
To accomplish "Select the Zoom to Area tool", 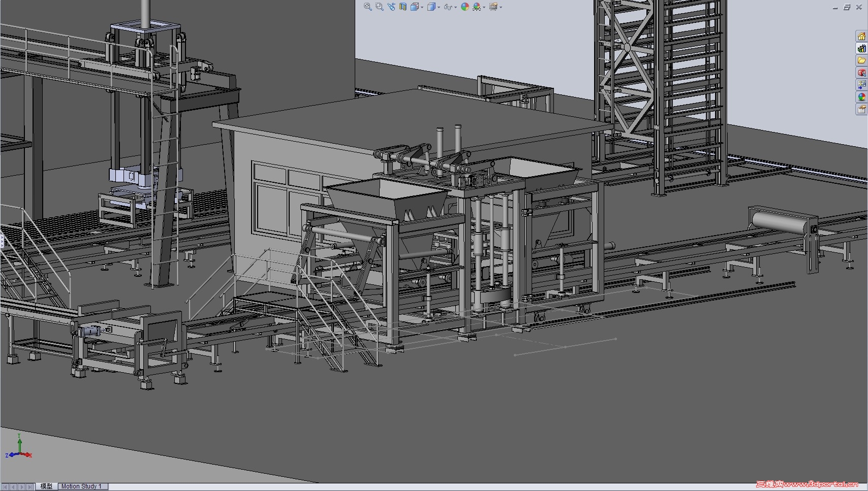I will [x=379, y=7].
